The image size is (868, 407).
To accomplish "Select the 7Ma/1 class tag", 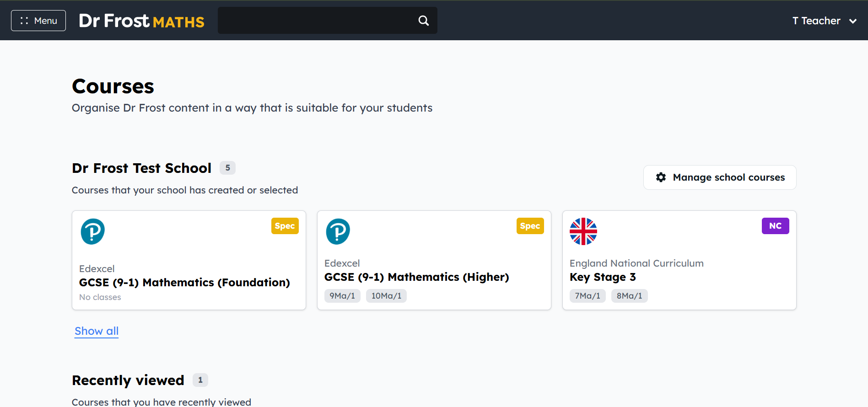I will [x=588, y=296].
